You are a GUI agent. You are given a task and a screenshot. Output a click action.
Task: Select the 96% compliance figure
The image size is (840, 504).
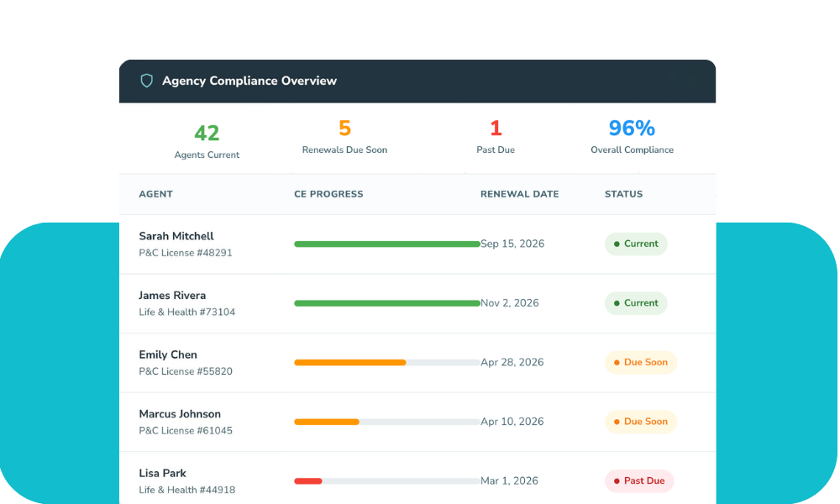tap(633, 128)
